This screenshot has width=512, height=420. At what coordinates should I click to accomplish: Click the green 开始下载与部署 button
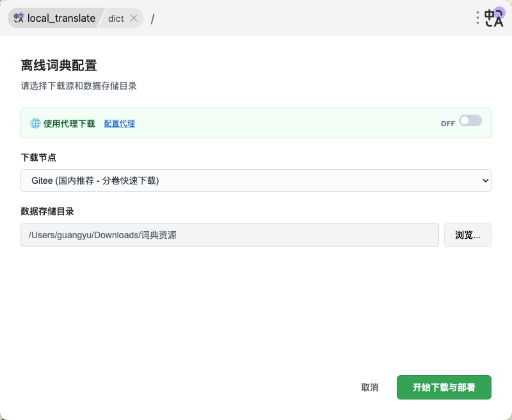(444, 387)
